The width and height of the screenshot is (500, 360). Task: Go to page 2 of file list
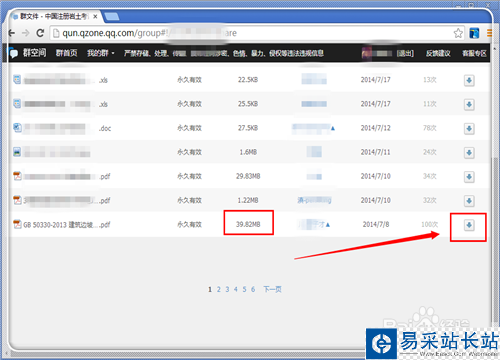[x=219, y=289]
